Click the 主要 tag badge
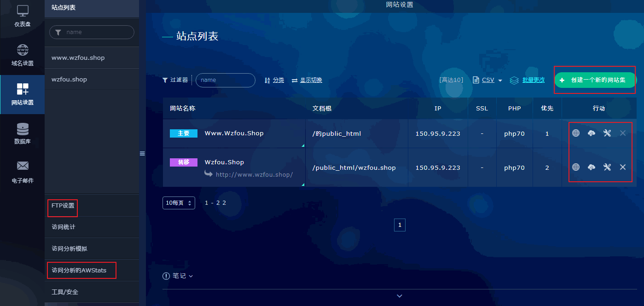This screenshot has height=306, width=644. (x=184, y=133)
